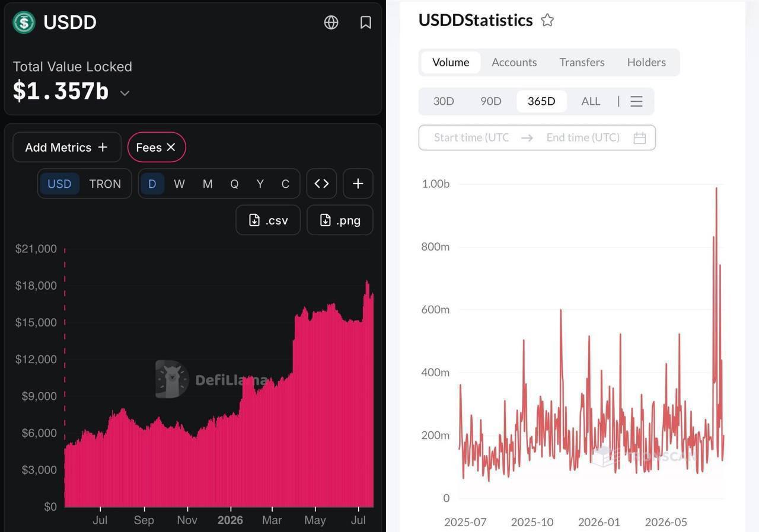Click Add Metrics button
The width and height of the screenshot is (759, 532).
coord(67,148)
